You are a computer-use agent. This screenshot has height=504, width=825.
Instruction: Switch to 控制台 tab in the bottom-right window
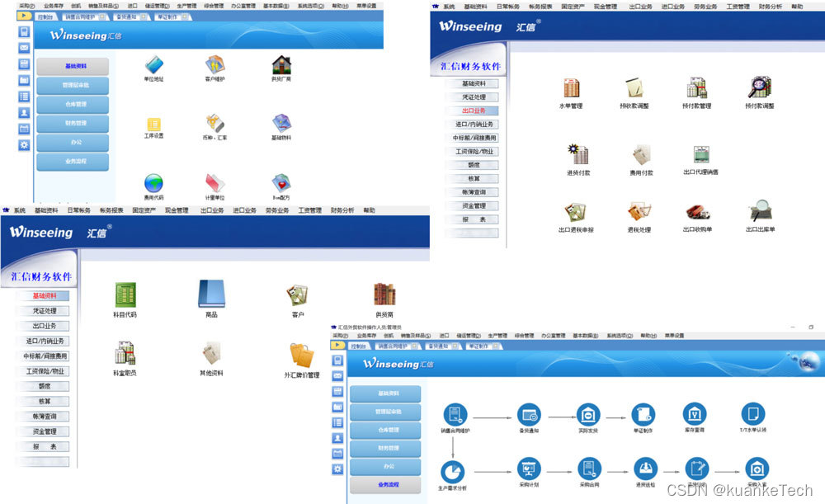[x=361, y=346]
